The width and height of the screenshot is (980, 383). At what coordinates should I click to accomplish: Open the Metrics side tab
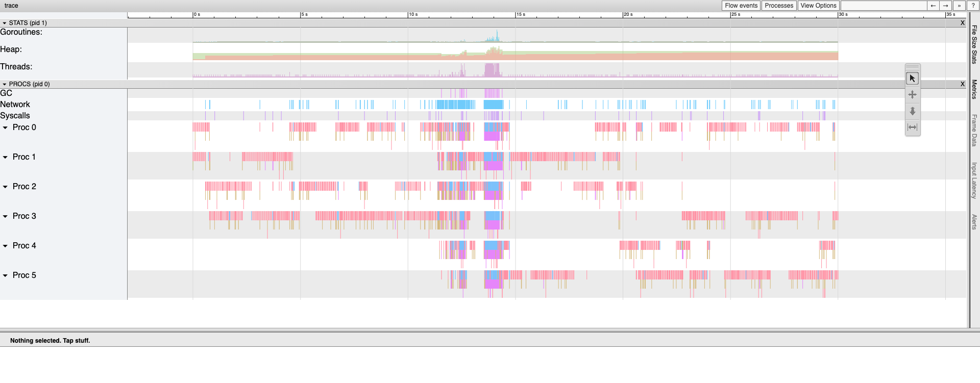tap(974, 89)
